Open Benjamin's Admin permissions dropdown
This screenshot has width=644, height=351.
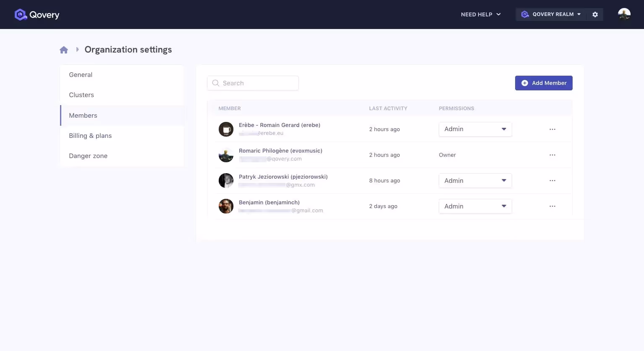475,206
